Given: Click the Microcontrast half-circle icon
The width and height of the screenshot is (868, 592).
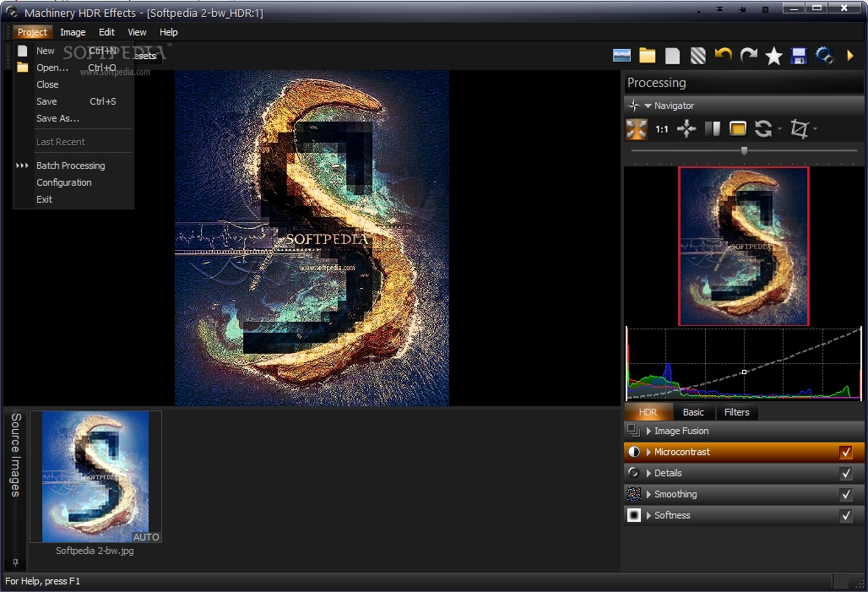Looking at the screenshot, I should tap(634, 452).
